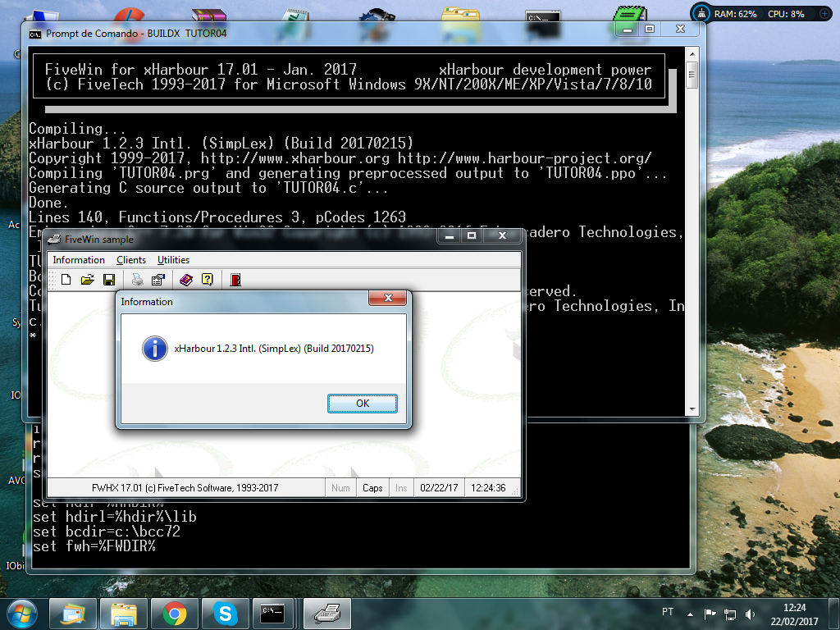The width and height of the screenshot is (840, 630).
Task: Click the Print setup toolbar icon
Action: point(158,280)
